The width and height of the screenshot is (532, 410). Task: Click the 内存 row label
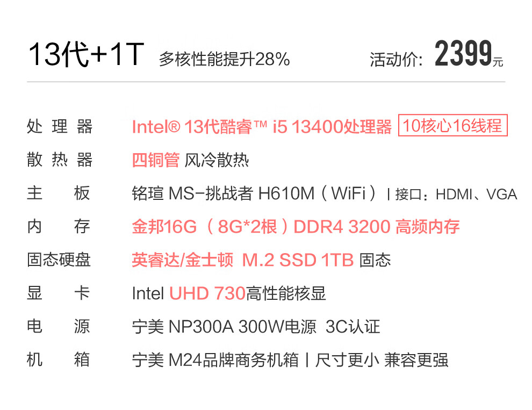coord(59,226)
